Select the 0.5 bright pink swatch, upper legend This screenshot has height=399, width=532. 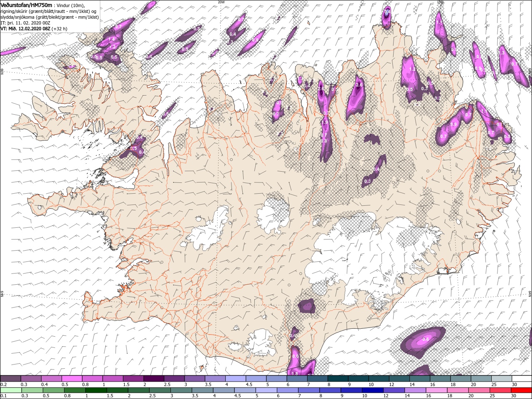pyautogui.click(x=71, y=379)
